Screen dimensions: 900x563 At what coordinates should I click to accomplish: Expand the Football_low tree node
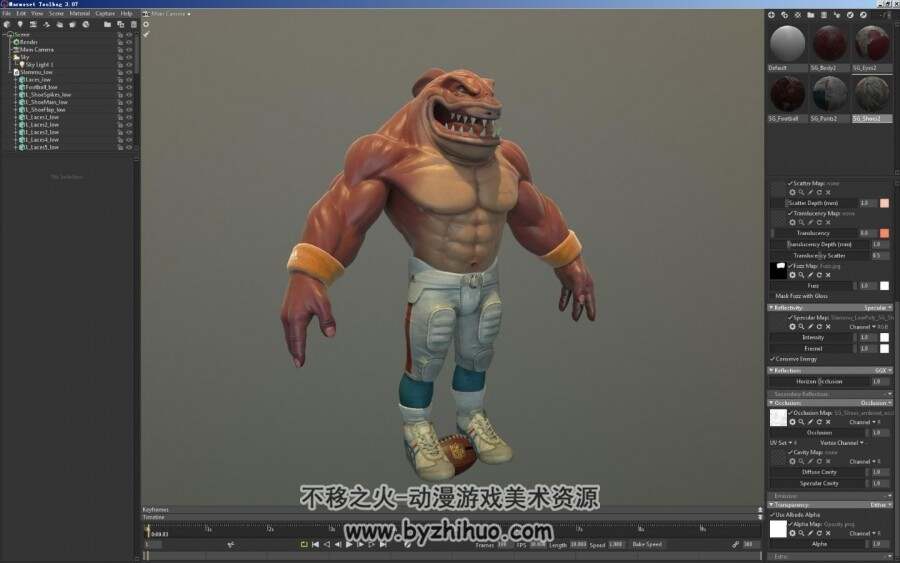tap(15, 87)
